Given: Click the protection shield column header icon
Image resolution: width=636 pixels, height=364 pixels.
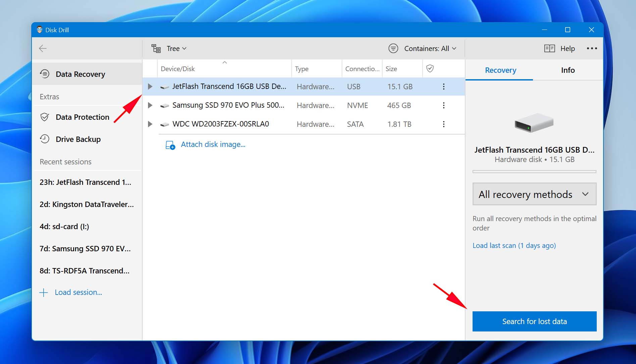Looking at the screenshot, I should [430, 68].
